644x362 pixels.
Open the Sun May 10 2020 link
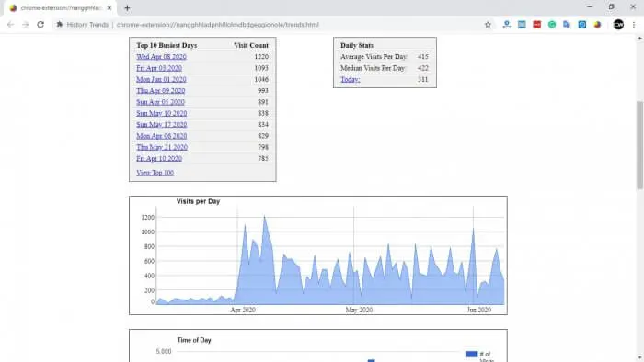click(x=161, y=113)
